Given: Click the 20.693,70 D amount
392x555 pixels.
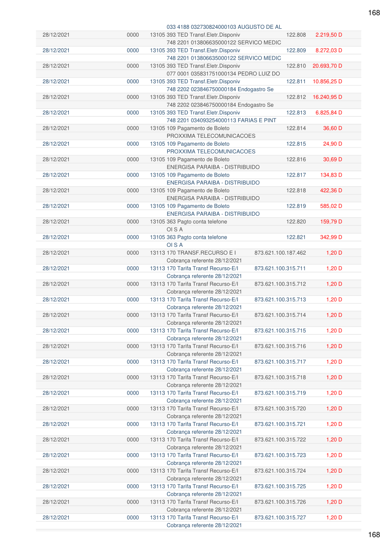Looking at the screenshot, I should point(327,66).
